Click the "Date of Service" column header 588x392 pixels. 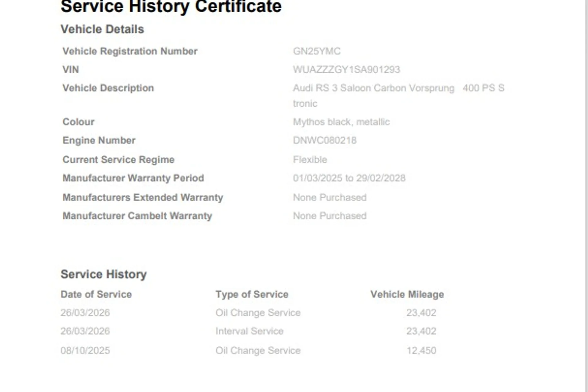(x=96, y=294)
